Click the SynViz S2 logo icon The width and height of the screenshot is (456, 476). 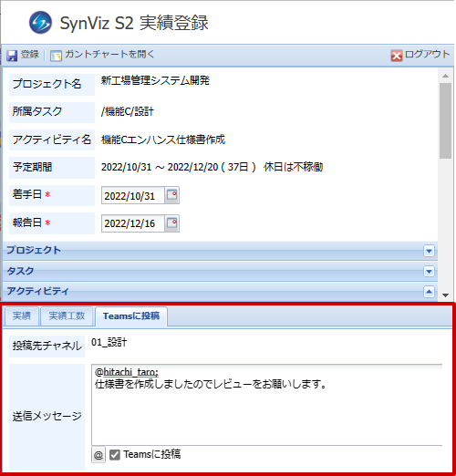[40, 23]
